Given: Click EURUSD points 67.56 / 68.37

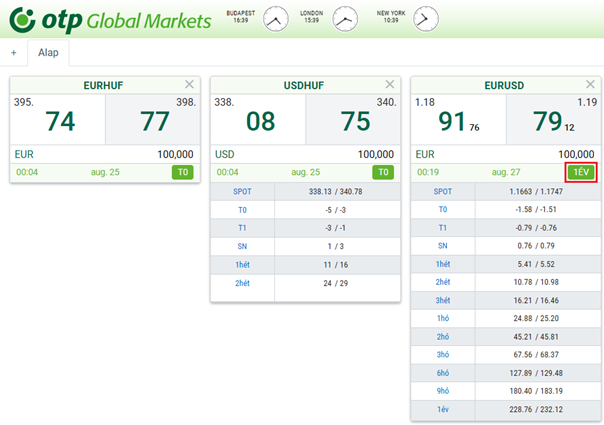Looking at the screenshot, I should pos(536,354).
